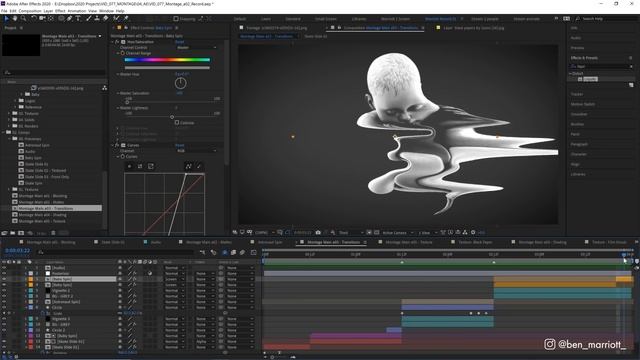Open the File menu
The image size is (640, 360).
point(4,11)
